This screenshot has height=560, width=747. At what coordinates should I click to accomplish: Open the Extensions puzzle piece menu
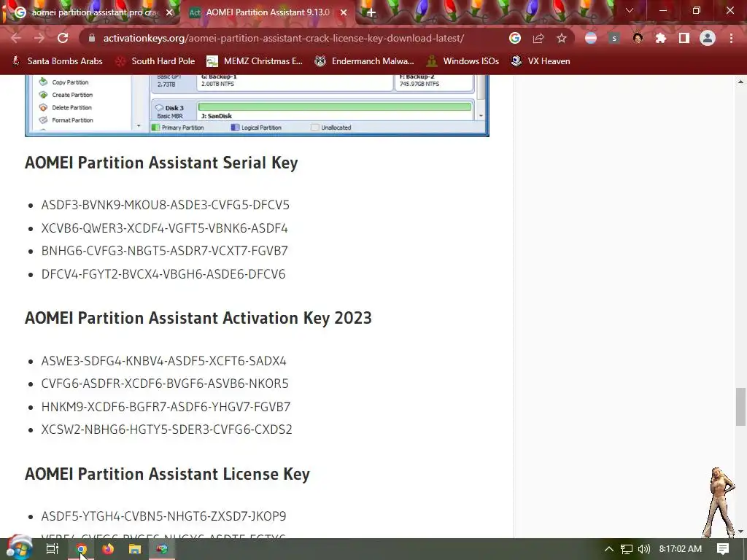[661, 38]
